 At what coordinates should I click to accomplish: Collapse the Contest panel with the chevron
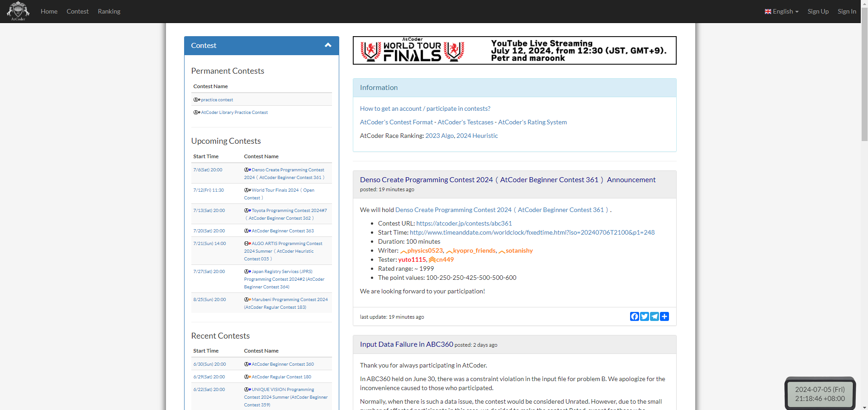pos(328,45)
